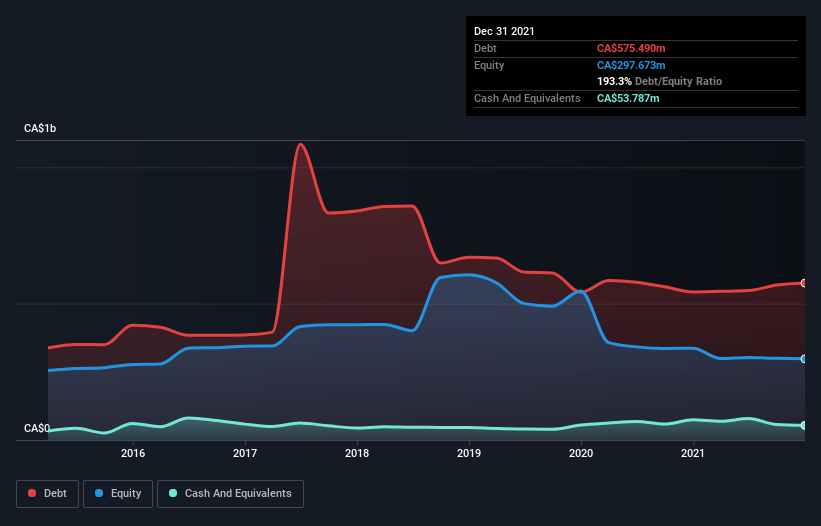Screen dimensions: 821x526
Task: Toggle the Debt legend button
Action: coord(48,494)
